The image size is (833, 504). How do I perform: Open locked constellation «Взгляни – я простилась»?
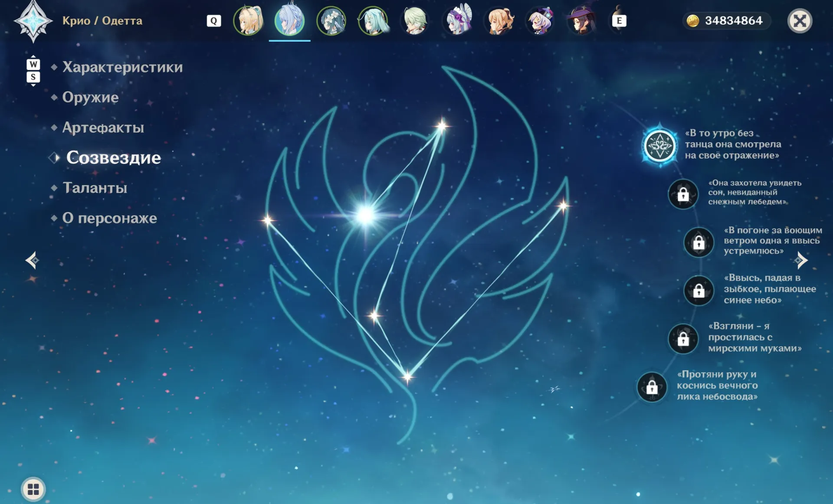coord(683,339)
